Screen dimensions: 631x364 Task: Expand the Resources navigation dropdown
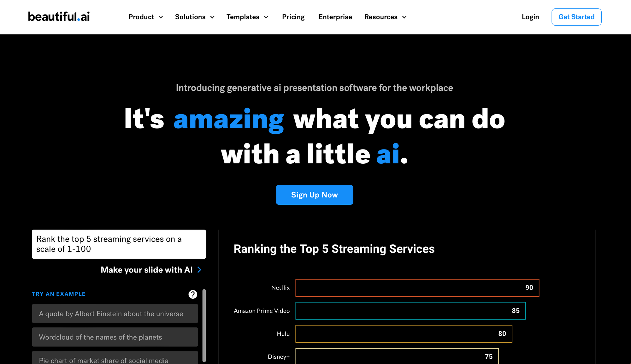point(385,17)
